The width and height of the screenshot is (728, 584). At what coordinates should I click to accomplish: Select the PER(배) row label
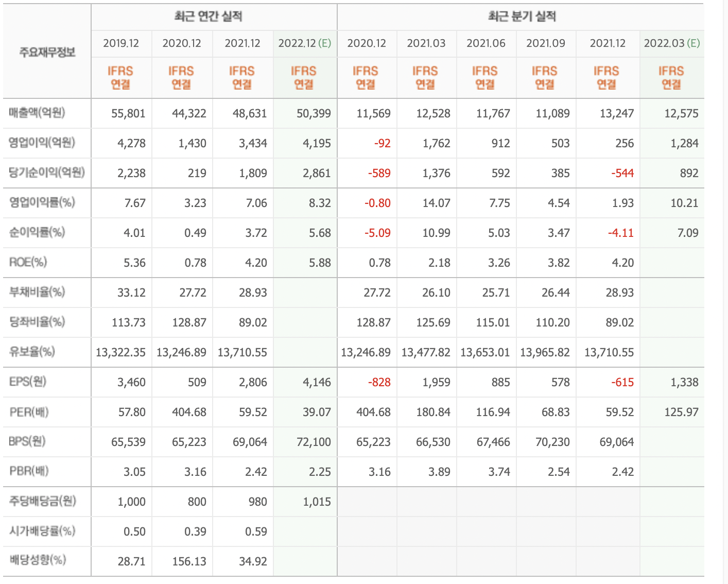[29, 411]
